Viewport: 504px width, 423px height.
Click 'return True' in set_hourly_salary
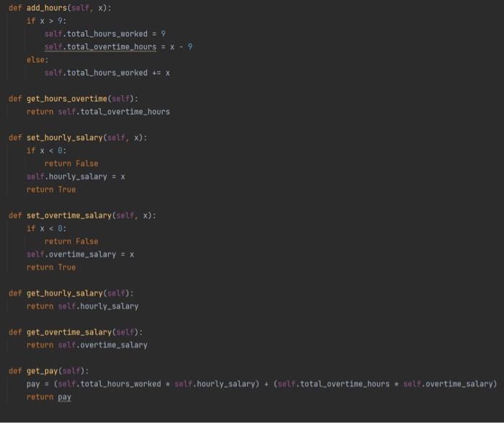pos(51,190)
